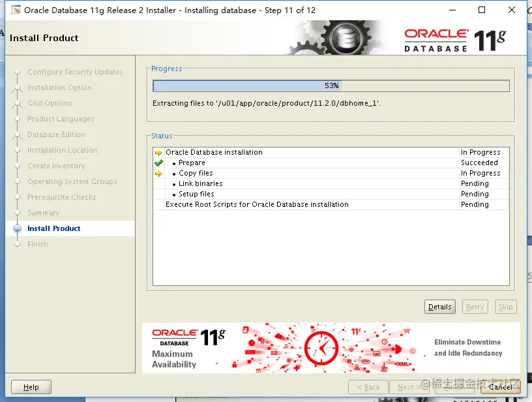The image size is (532, 402).
Task: Click the Install Product step bullet icon
Action: tap(18, 229)
